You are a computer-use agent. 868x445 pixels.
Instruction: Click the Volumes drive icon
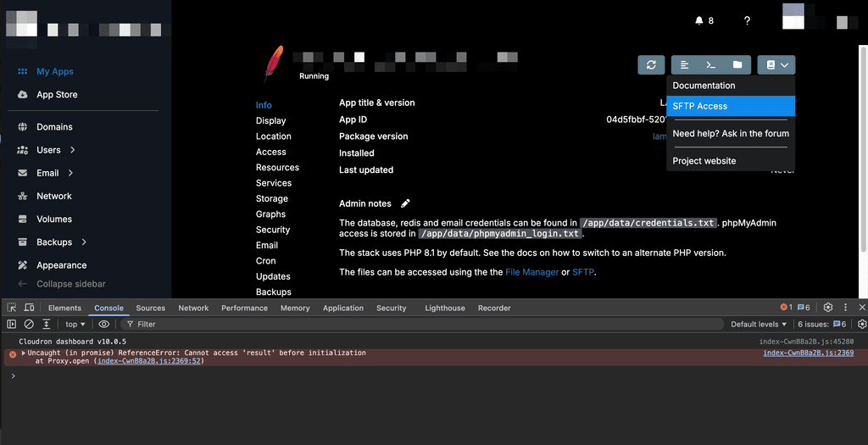point(22,220)
